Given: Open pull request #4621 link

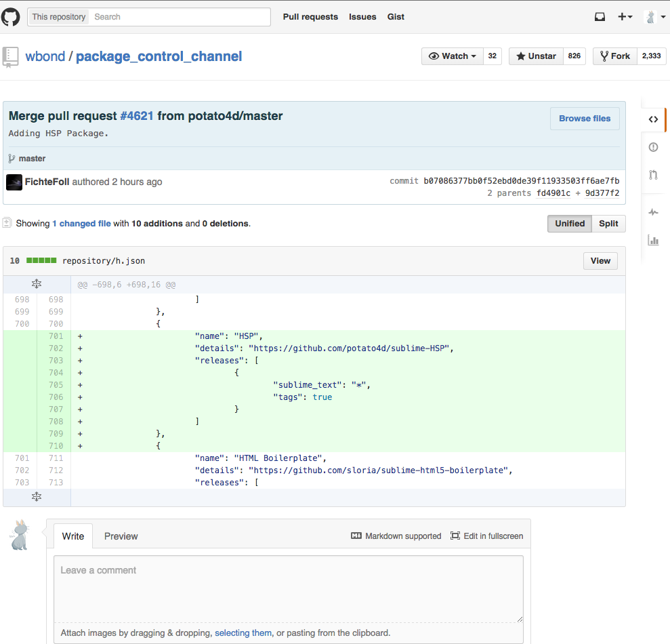Looking at the screenshot, I should pos(137,116).
